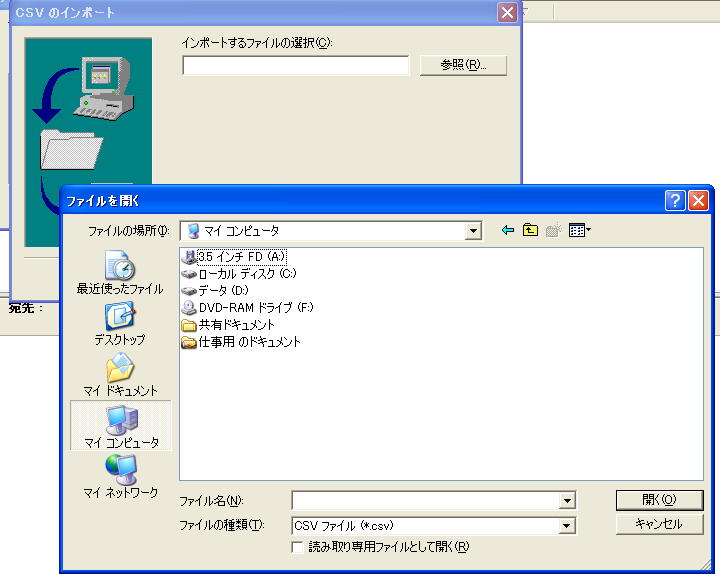Screen dimensions: 720x574
Task: Open マイ ドキュメント in the places bar
Action: pyautogui.click(x=120, y=375)
